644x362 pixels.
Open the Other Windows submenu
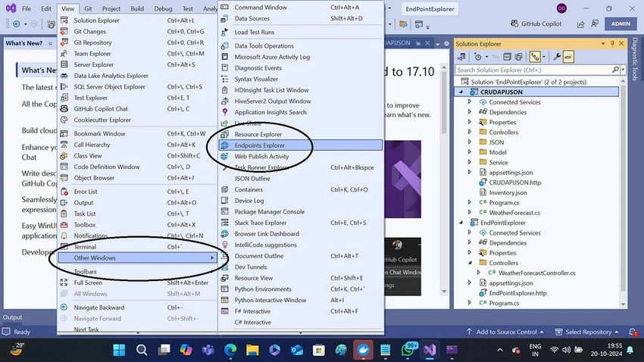click(x=137, y=257)
